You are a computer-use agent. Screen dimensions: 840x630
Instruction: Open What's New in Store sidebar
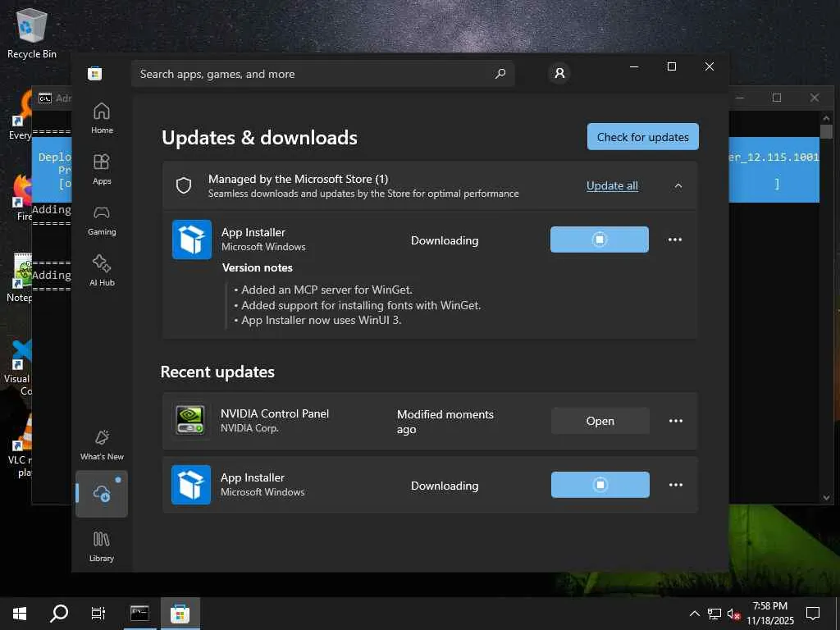point(102,445)
